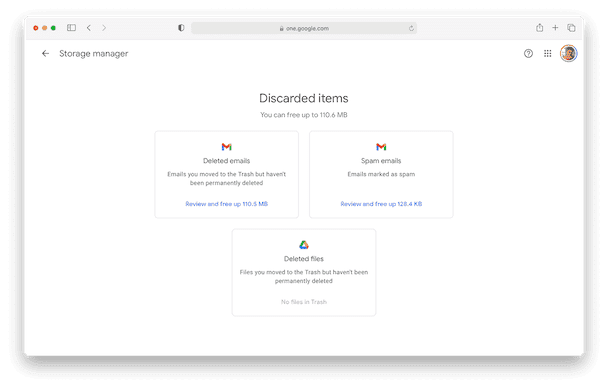Click the Google Drive icon
Viewport: 608px width, 388px height.
(304, 245)
